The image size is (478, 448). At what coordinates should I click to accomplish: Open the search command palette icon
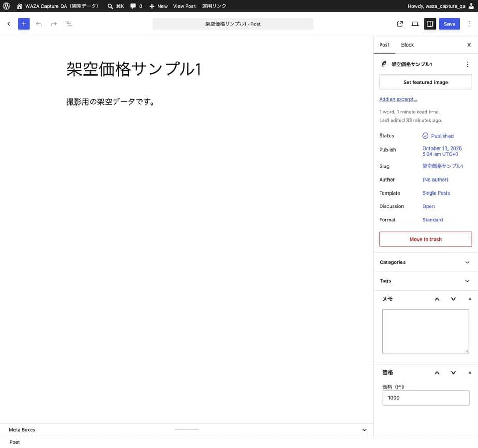[110, 6]
